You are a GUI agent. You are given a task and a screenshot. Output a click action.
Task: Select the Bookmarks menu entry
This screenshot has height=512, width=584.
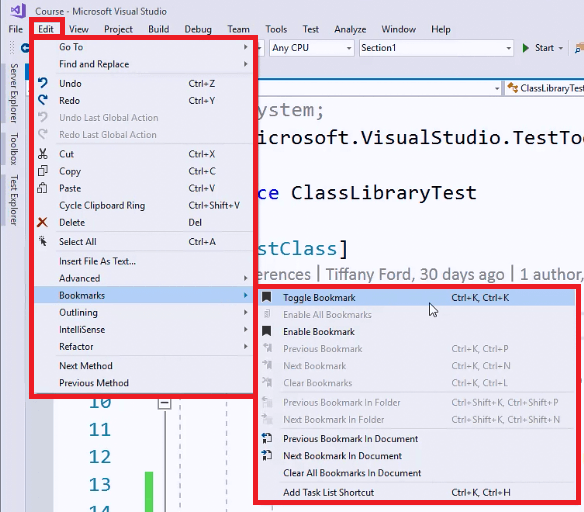click(143, 295)
